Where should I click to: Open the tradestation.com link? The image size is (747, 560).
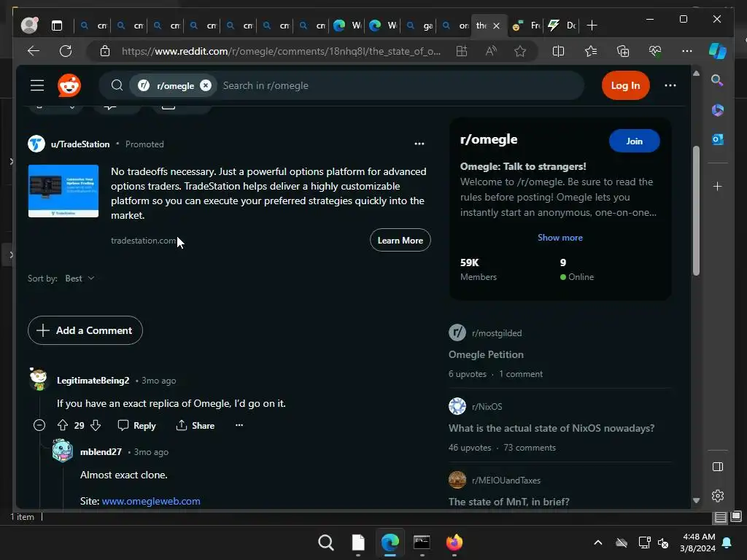pyautogui.click(x=143, y=241)
